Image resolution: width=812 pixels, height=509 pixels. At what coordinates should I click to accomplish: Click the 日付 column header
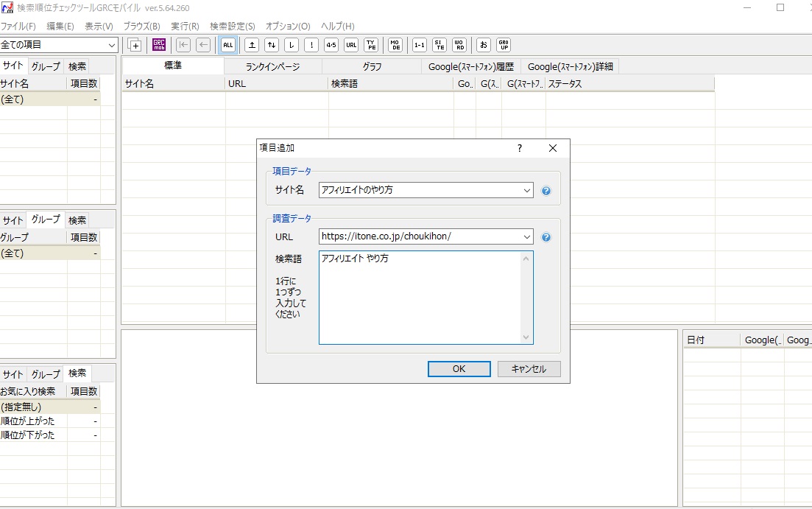pos(712,340)
